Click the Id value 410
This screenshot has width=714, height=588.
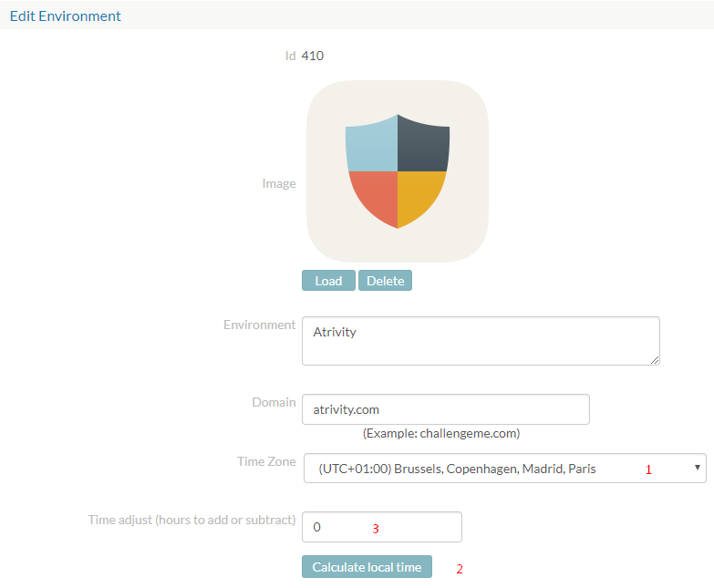313,56
